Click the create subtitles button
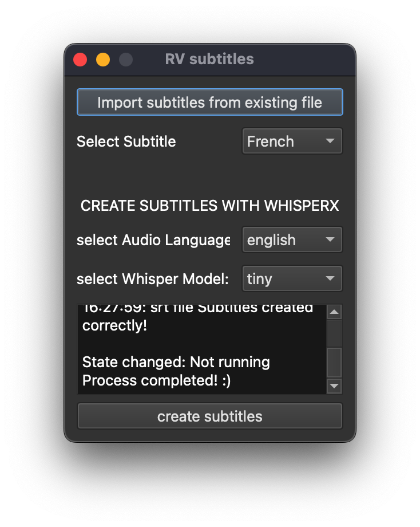The image size is (420, 527). point(210,416)
